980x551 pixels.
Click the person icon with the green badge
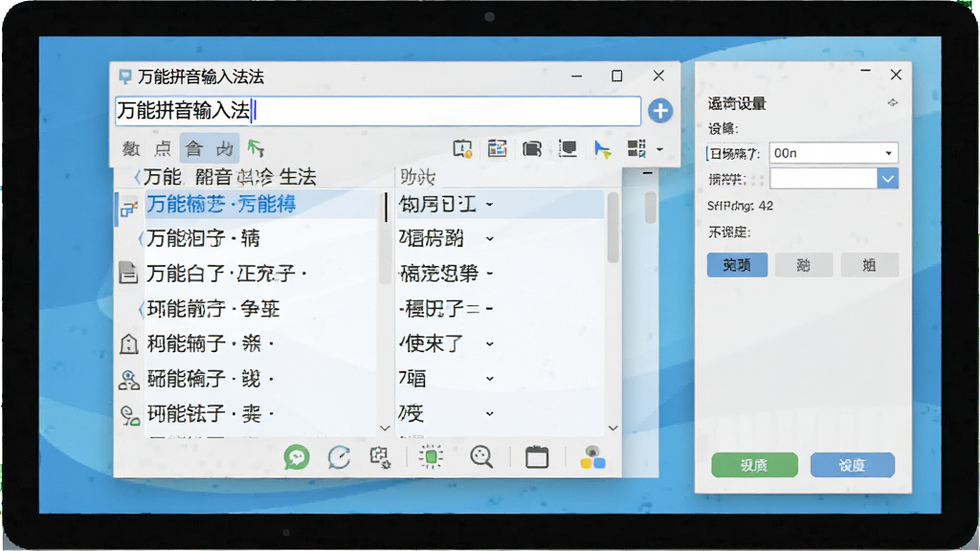click(129, 415)
